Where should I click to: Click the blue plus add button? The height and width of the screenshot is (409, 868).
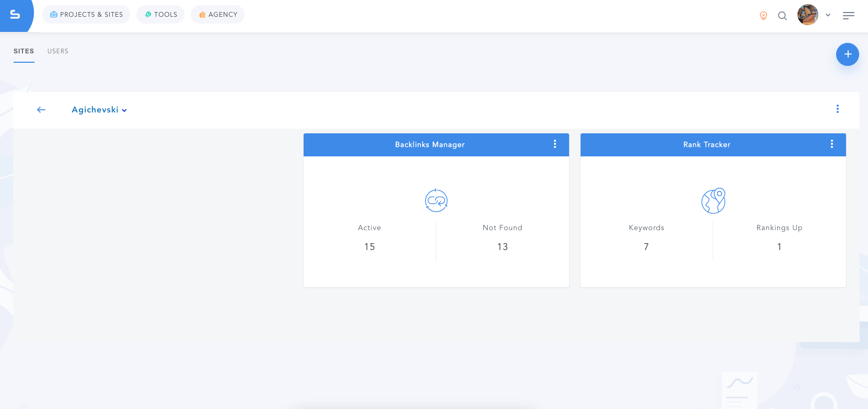848,54
